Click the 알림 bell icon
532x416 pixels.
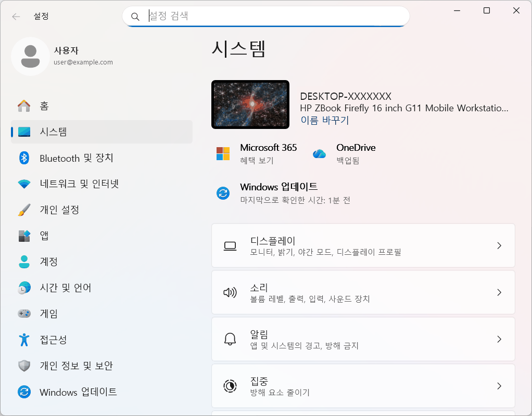tap(230, 339)
